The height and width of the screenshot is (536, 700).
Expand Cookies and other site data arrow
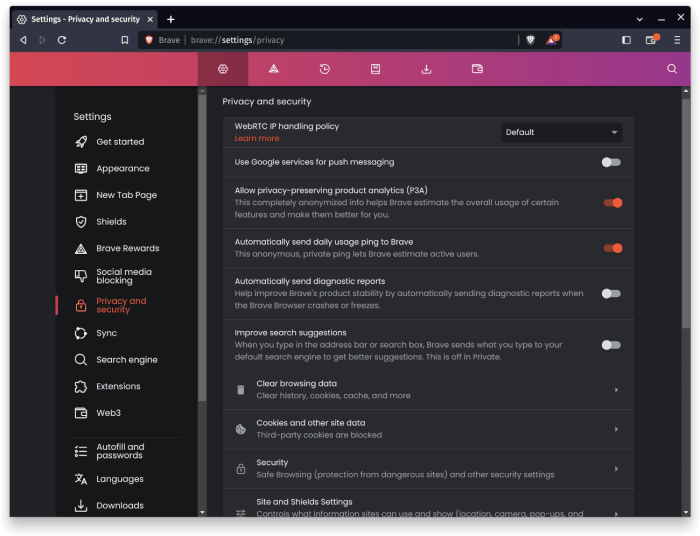tap(616, 429)
